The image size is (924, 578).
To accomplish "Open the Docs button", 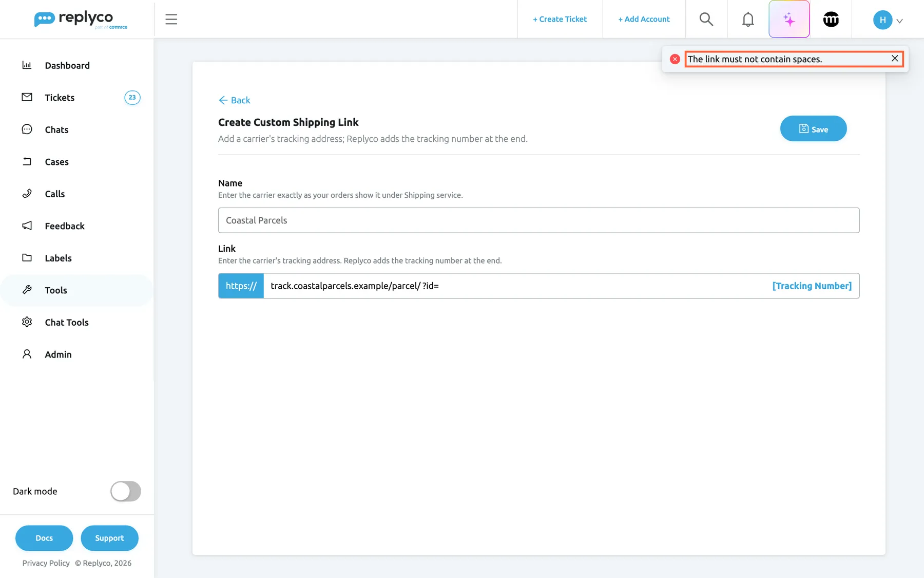I will click(44, 538).
